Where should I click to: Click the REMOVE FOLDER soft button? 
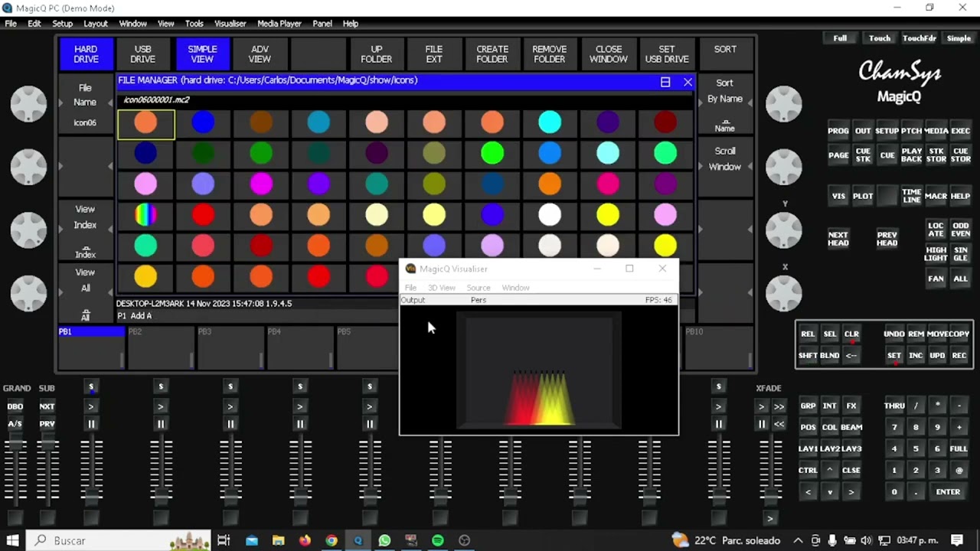[x=550, y=54]
